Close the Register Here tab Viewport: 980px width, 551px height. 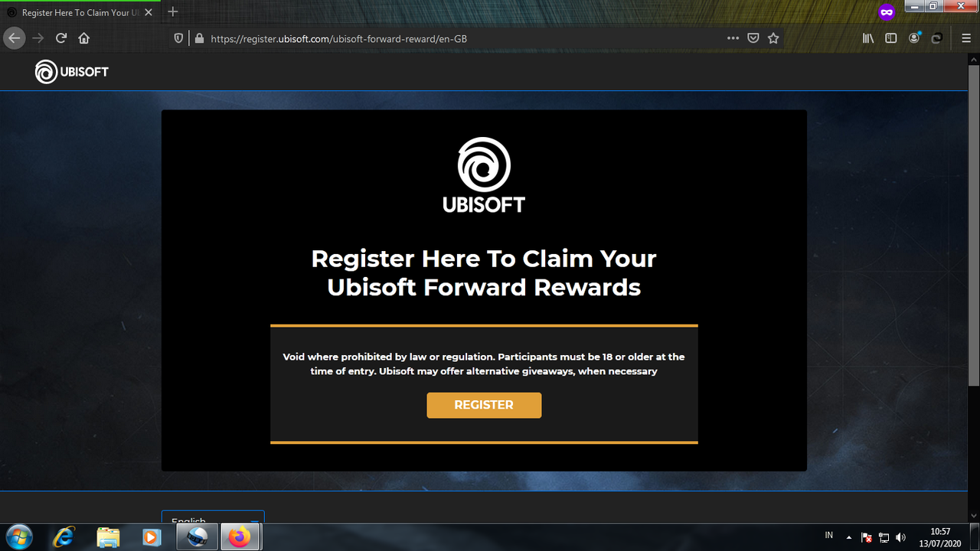click(149, 13)
